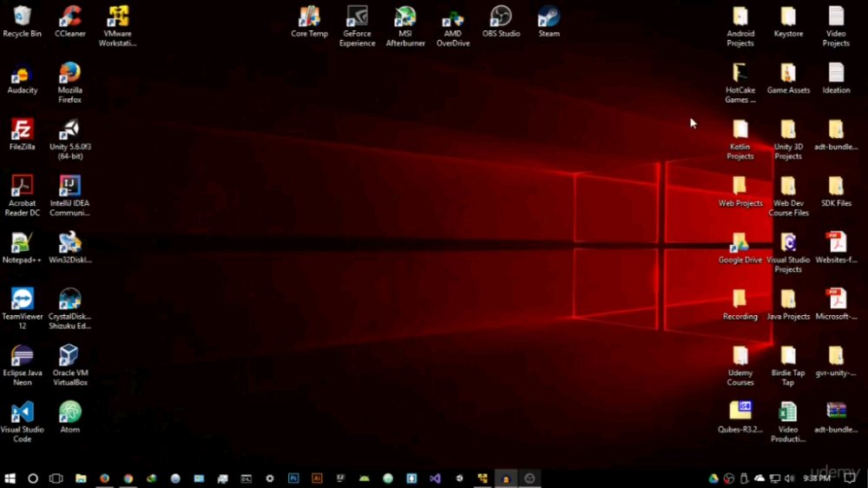Open Web Dev Course Files folder
868x488 pixels.
tap(788, 196)
